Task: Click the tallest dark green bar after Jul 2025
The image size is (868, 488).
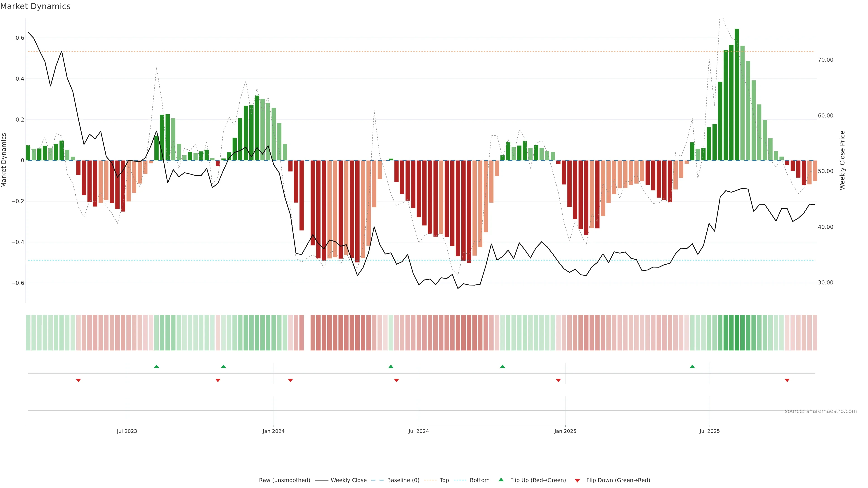Action: pos(737,94)
